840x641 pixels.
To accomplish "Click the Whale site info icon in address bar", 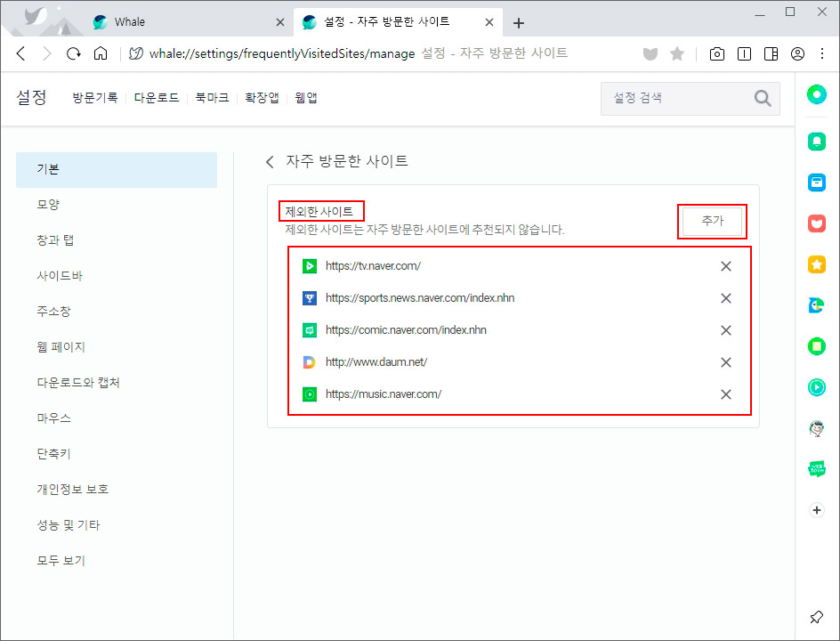I will tap(136, 53).
